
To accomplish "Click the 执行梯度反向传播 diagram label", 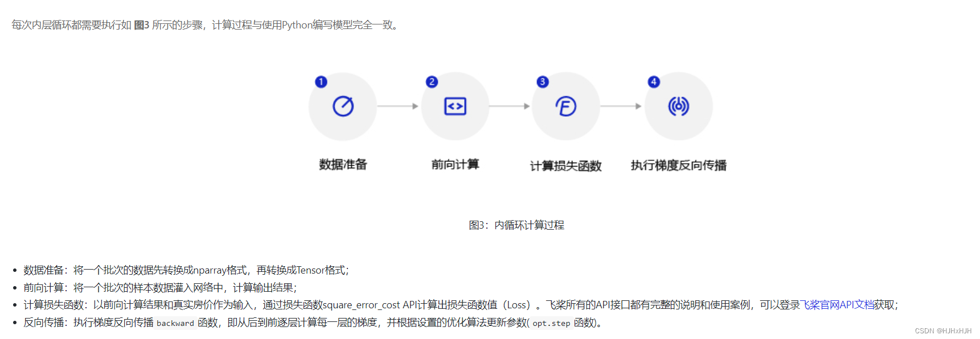I will pyautogui.click(x=678, y=166).
